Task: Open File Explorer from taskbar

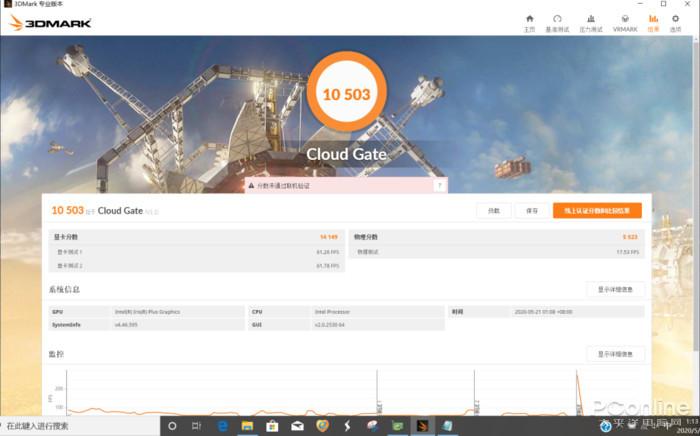Action: (247, 426)
